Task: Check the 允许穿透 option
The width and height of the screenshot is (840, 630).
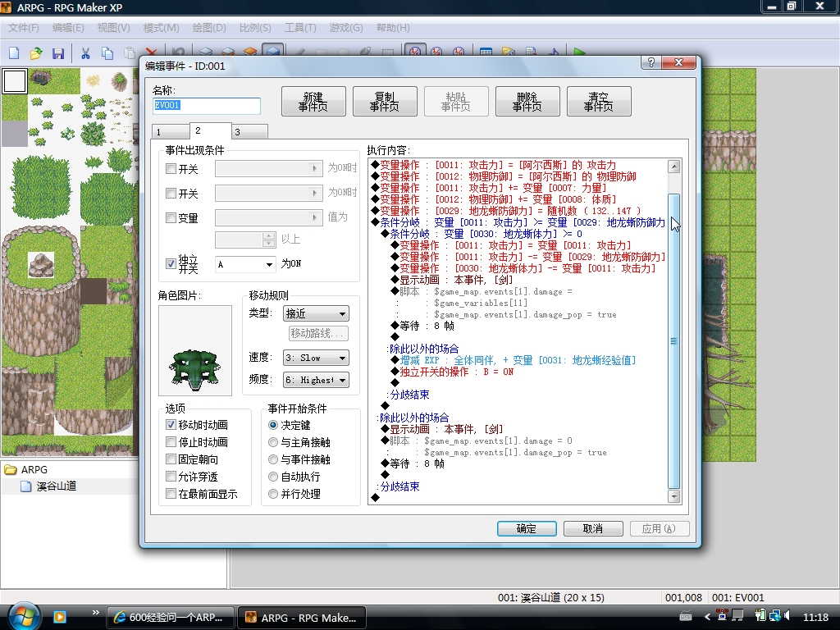Action: 171,477
